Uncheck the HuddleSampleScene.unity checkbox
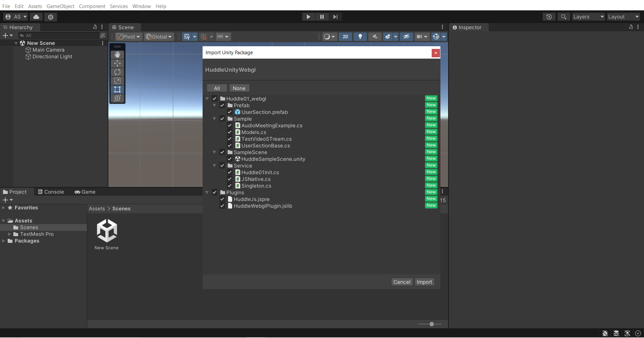Image resolution: width=644 pixels, height=338 pixels. [230, 159]
